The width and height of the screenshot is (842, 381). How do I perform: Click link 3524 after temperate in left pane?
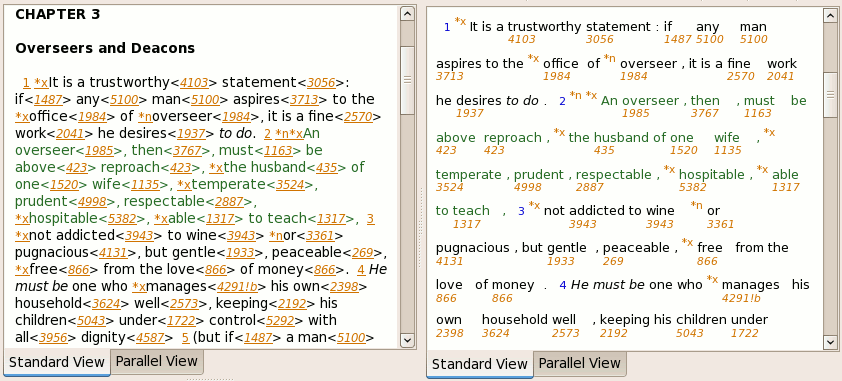[289, 185]
